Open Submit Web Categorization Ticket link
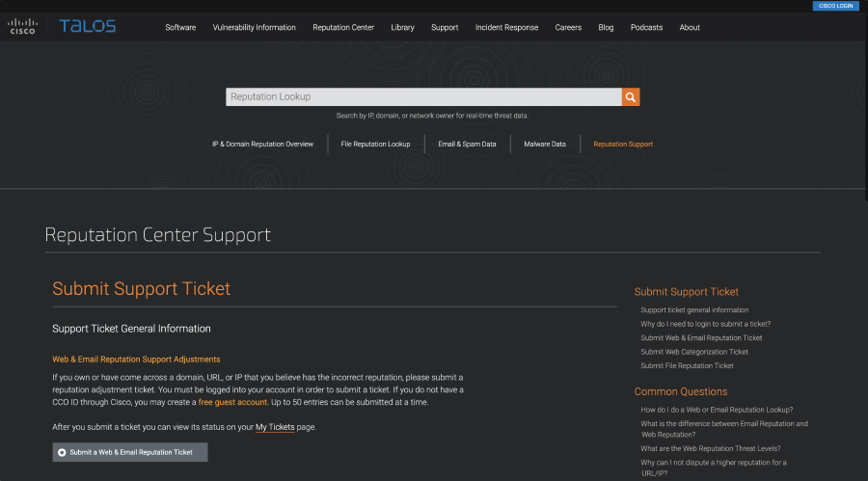This screenshot has height=481, width=868. coord(694,352)
